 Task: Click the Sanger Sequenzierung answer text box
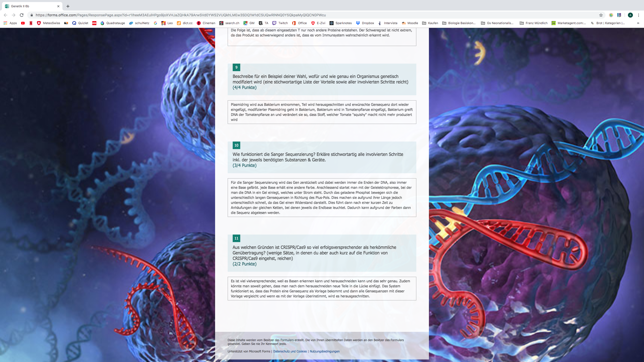(x=322, y=198)
